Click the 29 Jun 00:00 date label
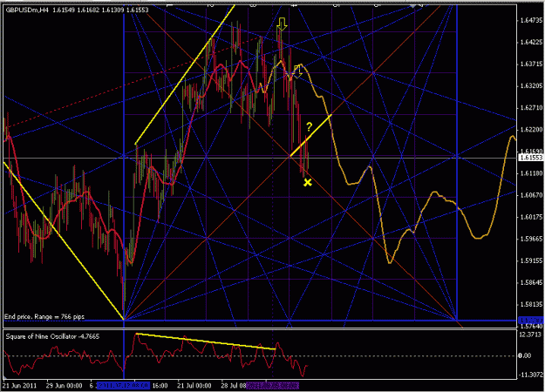 point(64,386)
